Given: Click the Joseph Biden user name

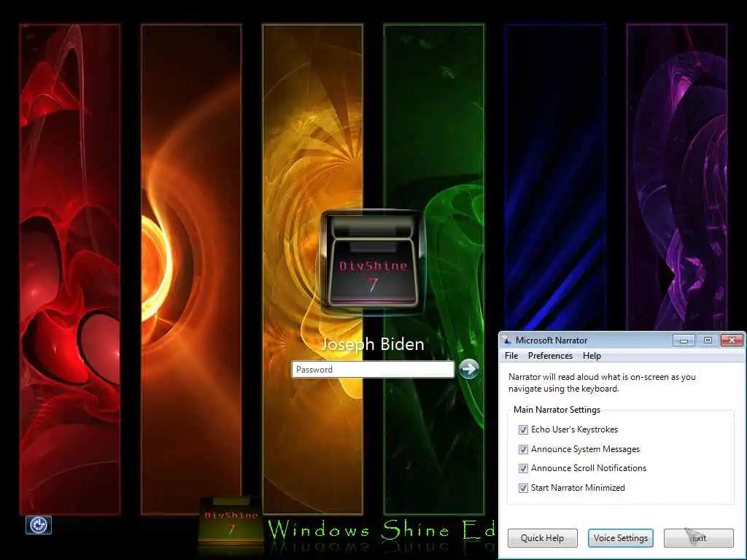Looking at the screenshot, I should tap(373, 344).
